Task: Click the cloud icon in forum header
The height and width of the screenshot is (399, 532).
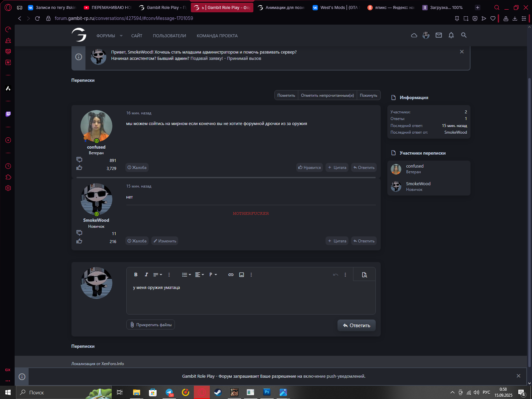Action: [414, 35]
